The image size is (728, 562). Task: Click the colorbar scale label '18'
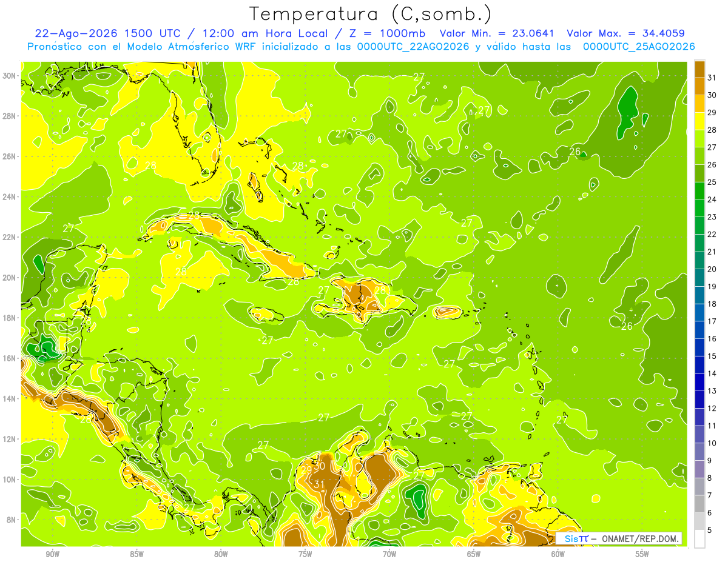click(712, 304)
